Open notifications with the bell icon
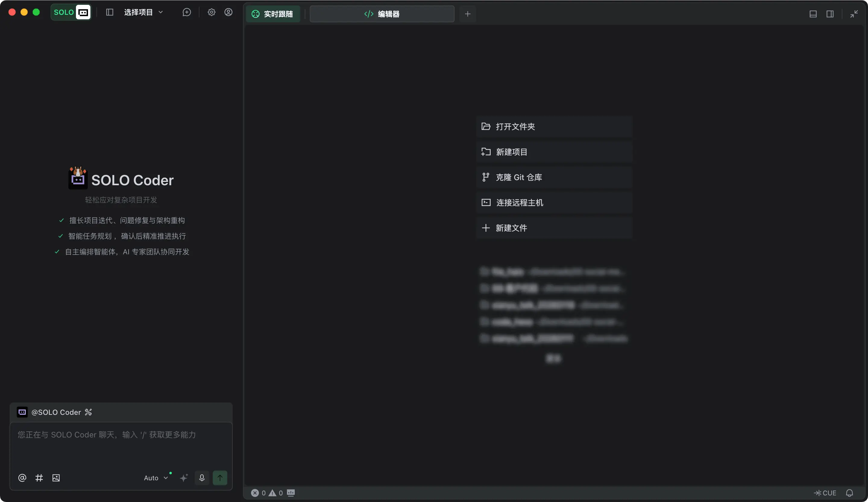Screen dimensions: 868x502 pyautogui.click(x=850, y=493)
